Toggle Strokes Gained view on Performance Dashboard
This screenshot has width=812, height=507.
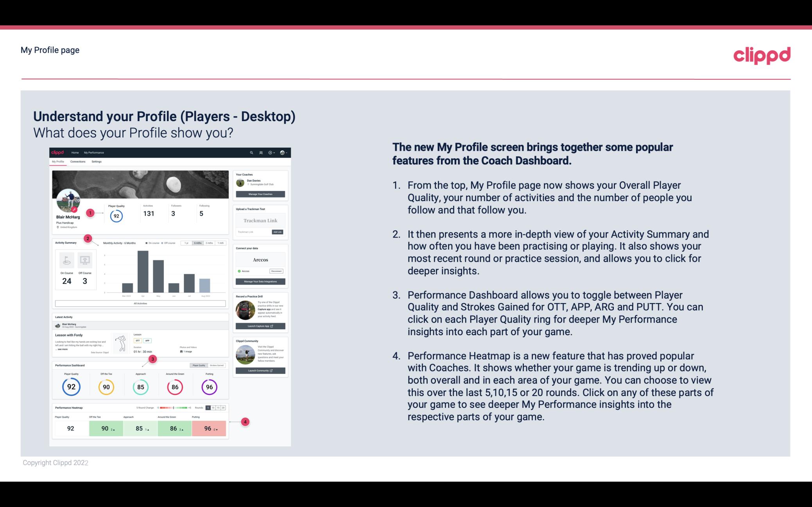[x=219, y=365]
